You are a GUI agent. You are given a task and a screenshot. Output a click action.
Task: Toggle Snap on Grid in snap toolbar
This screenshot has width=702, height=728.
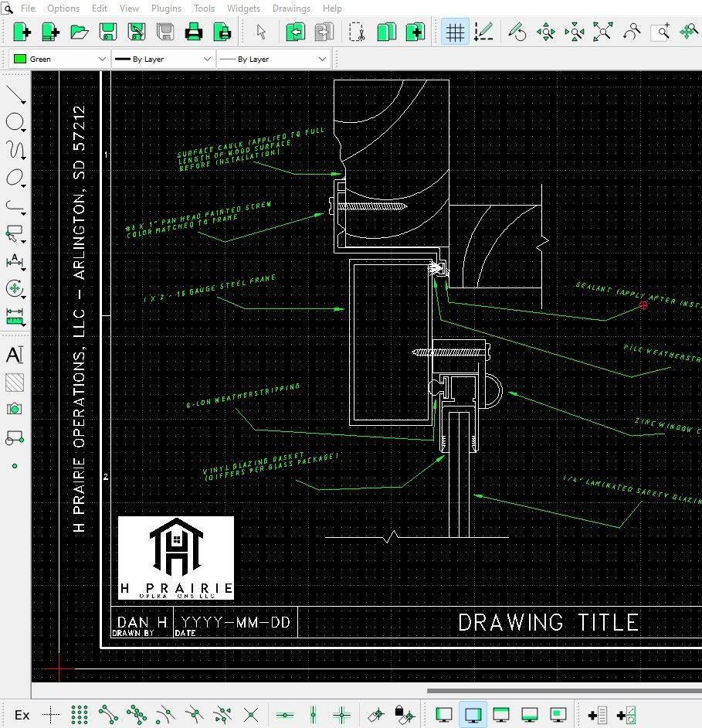79,715
